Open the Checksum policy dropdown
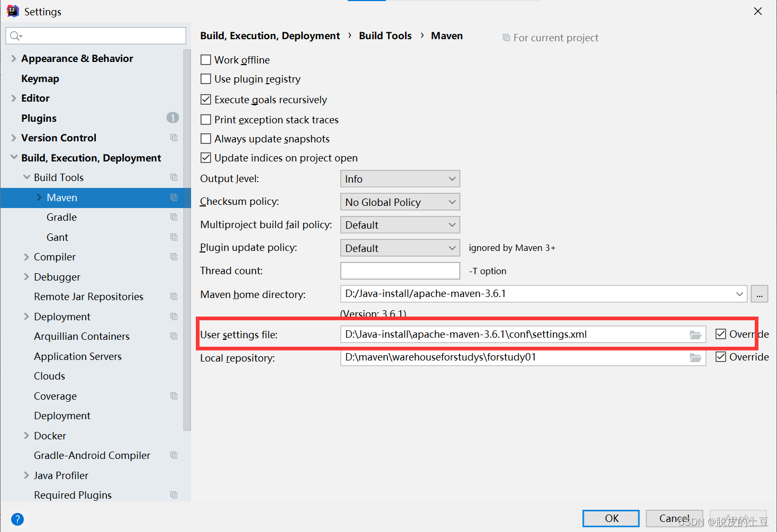The height and width of the screenshot is (532, 777). 400,202
